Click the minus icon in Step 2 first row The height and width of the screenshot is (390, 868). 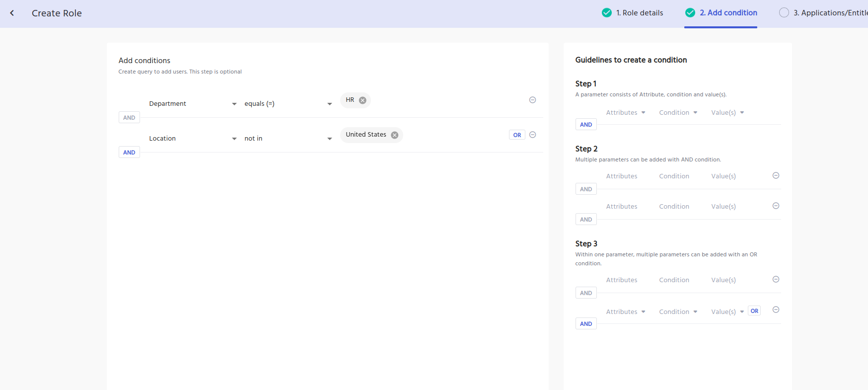776,175
